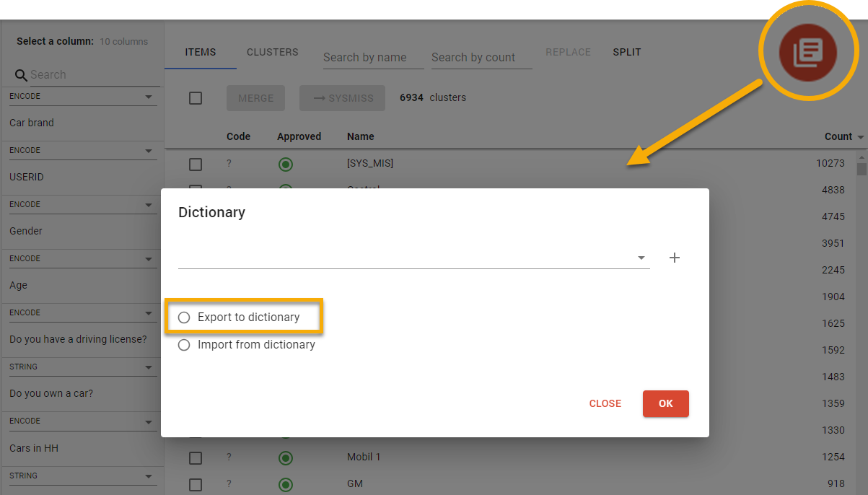Toggle the select-all clusters checkbox
The width and height of the screenshot is (868, 495).
tap(196, 98)
